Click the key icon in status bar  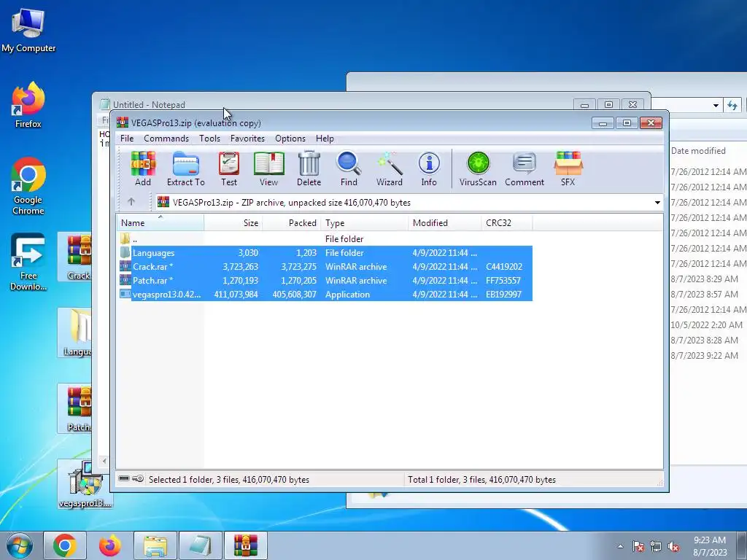click(x=138, y=478)
